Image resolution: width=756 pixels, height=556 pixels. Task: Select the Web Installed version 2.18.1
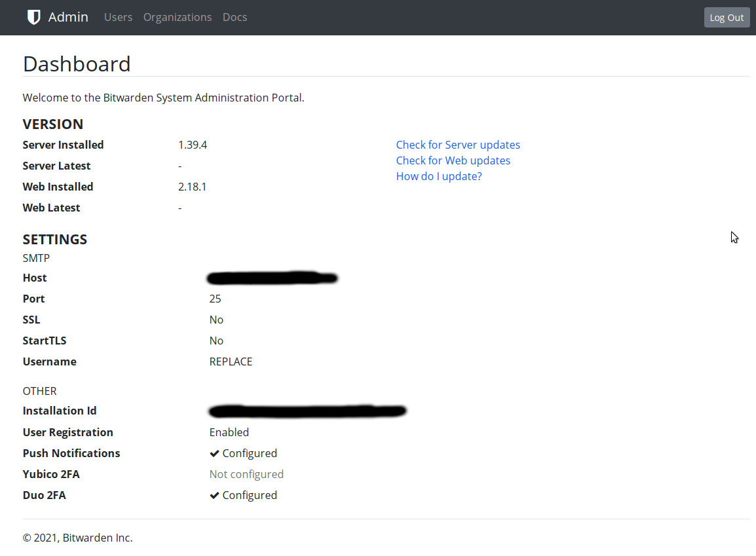tap(192, 187)
